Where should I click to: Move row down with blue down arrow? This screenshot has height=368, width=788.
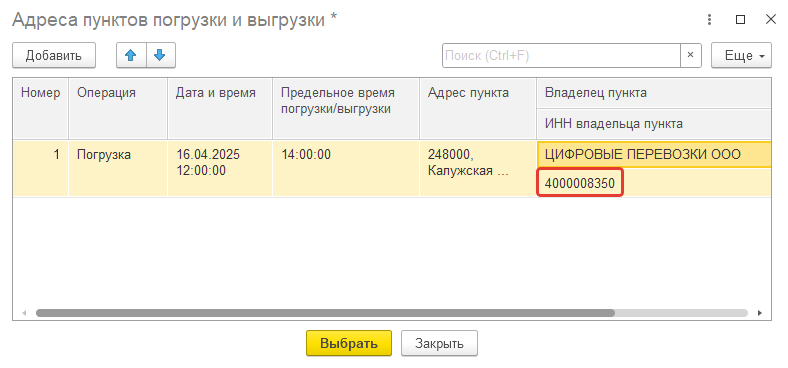[160, 55]
